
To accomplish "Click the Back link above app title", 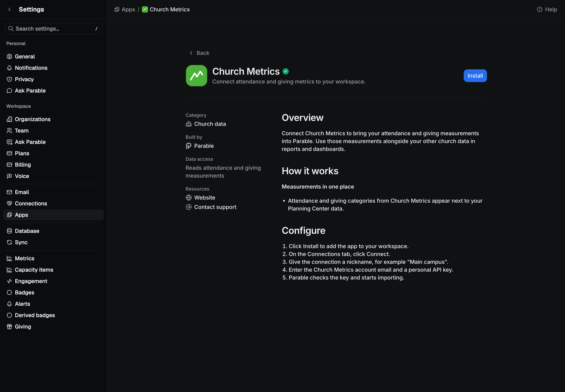I will click(x=199, y=53).
